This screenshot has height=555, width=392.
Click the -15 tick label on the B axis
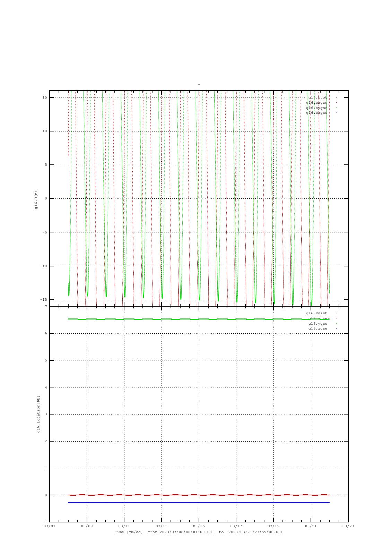click(x=44, y=300)
